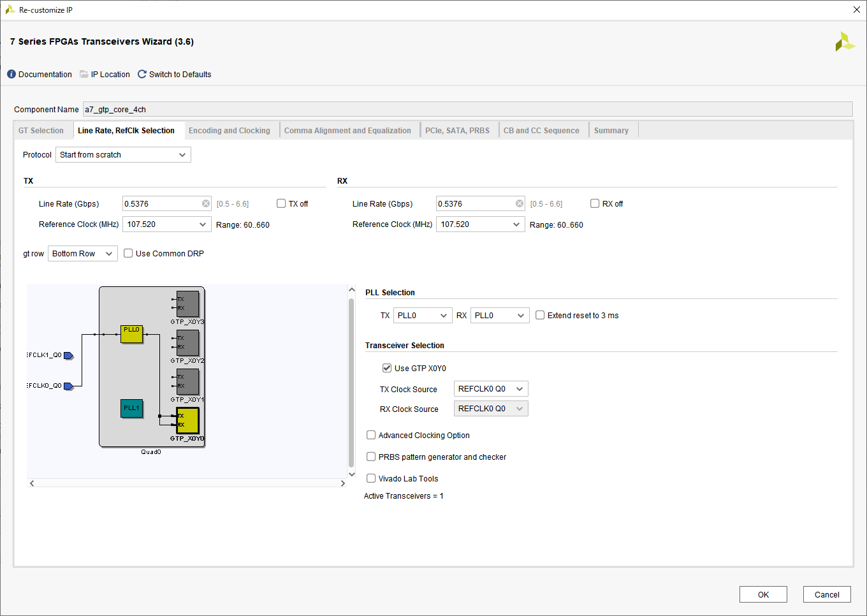Open TX Clock Source dropdown
867x616 pixels.
(491, 389)
